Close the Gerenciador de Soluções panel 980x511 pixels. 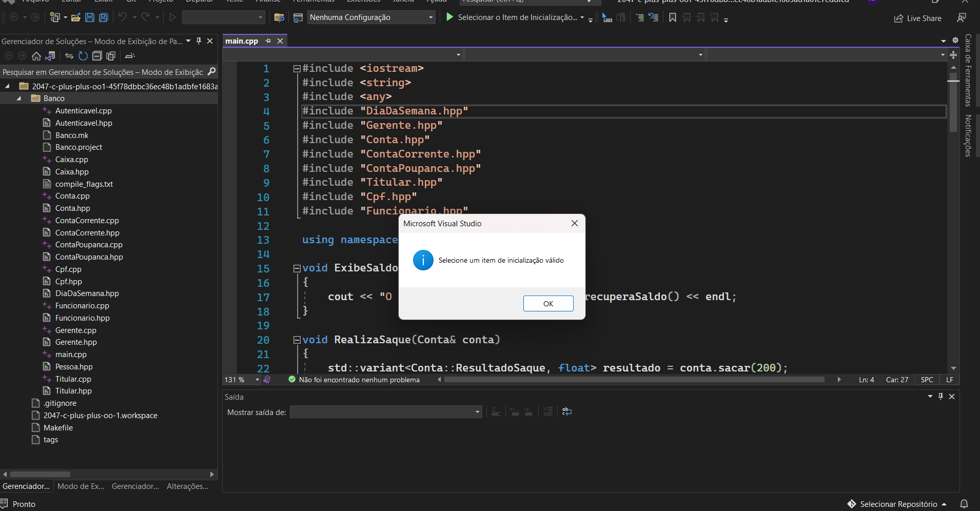[210, 41]
